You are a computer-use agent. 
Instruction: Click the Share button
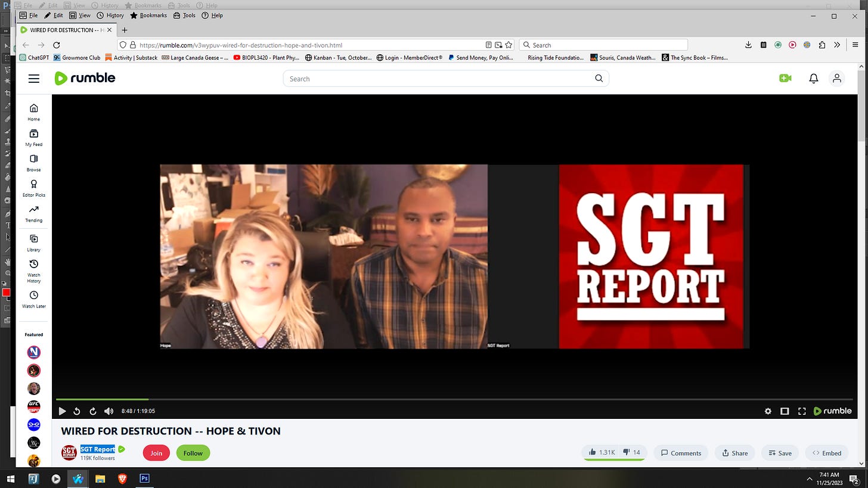pos(734,453)
